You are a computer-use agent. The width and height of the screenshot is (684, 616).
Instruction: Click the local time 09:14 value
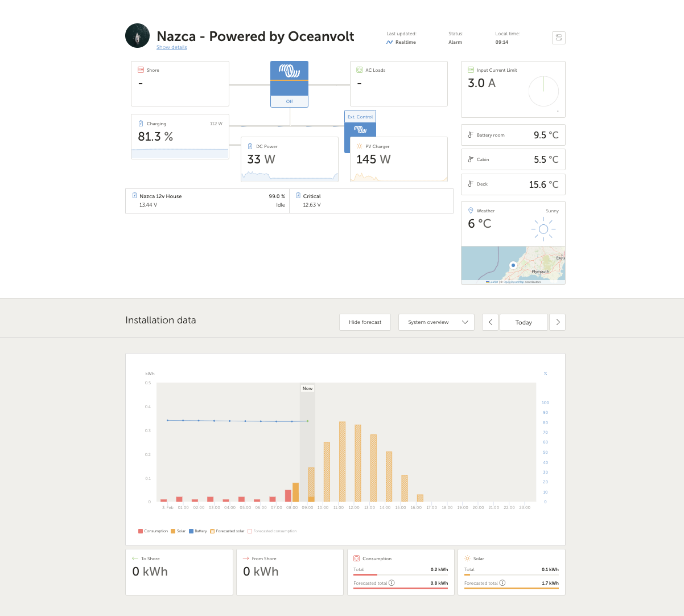point(502,42)
